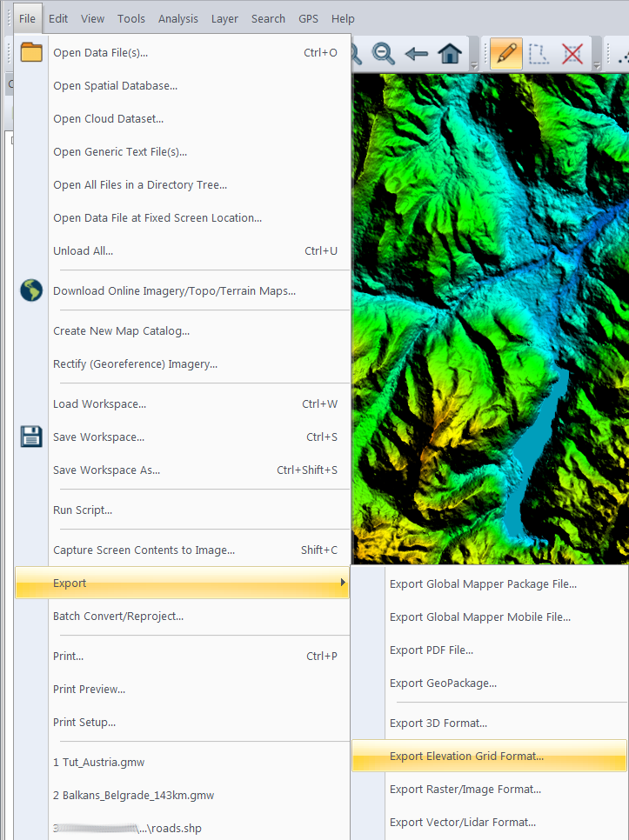Open the viewer toolbar overflow dropdown arrow
This screenshot has width=629, height=840.
pyautogui.click(x=474, y=67)
